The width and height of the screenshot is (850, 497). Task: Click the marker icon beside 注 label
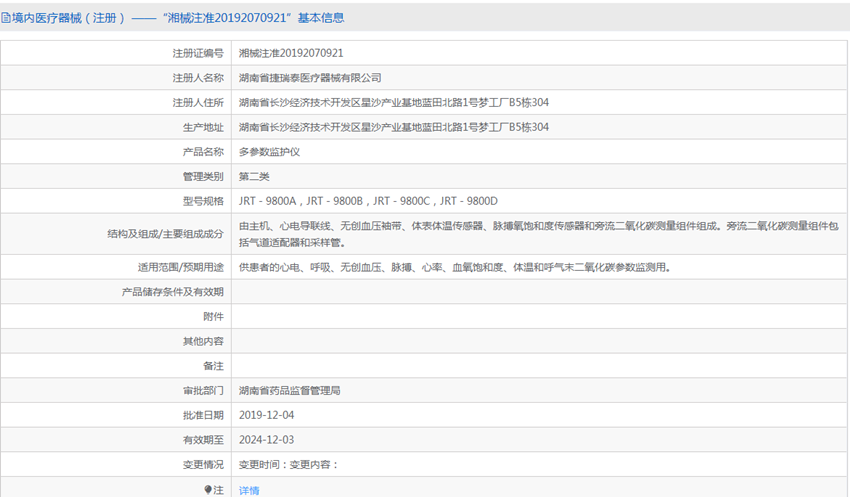[208, 489]
